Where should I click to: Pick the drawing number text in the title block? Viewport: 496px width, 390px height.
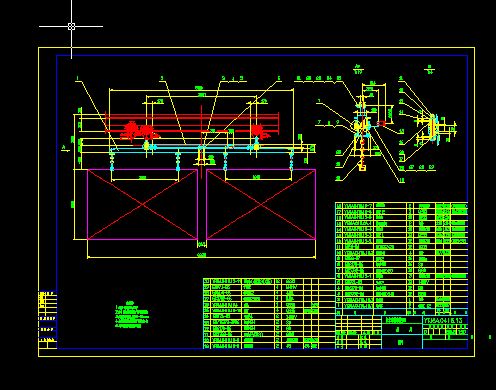point(443,320)
